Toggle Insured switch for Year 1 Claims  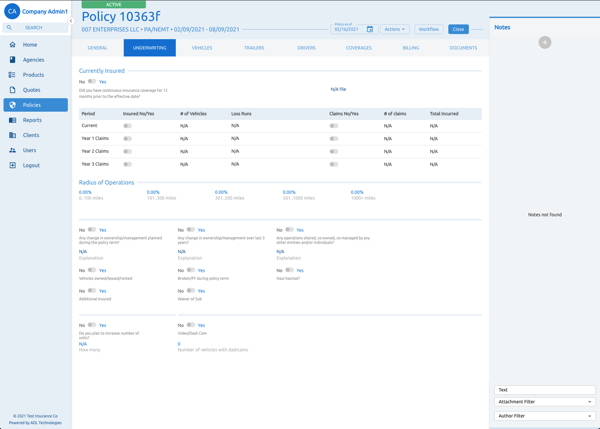pos(127,139)
